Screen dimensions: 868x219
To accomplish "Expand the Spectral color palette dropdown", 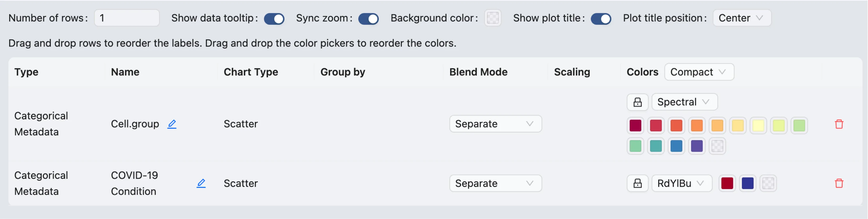I will click(x=684, y=102).
